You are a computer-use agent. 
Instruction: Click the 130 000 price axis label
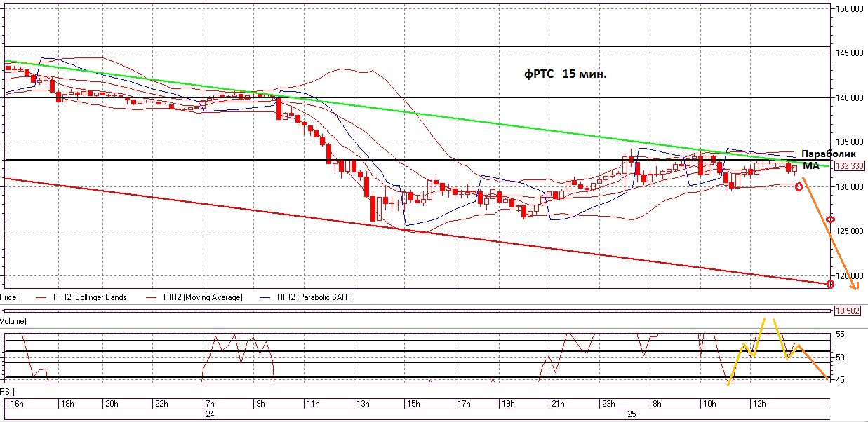pos(849,187)
